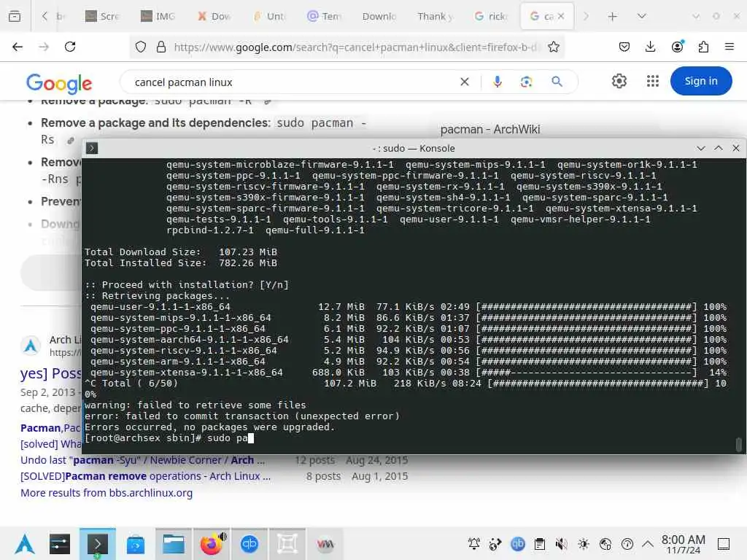Open clipboard tray icon
The height and width of the screenshot is (560, 747).
coord(539,544)
